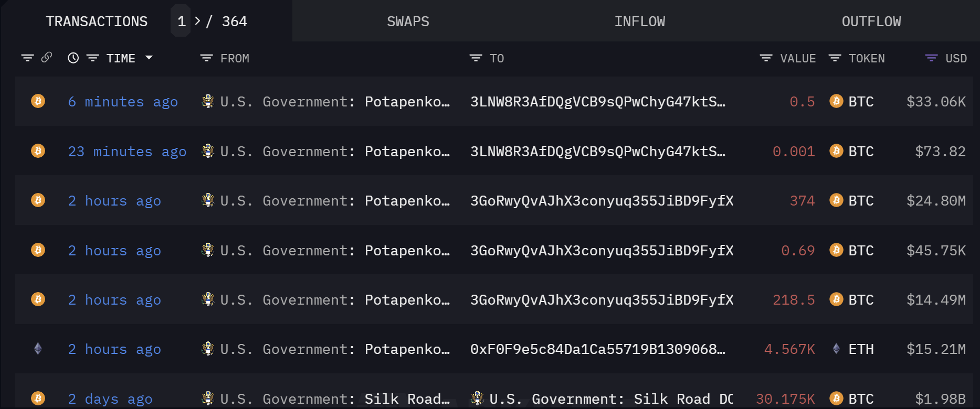Open U.S. Government Silk Road DC recipient
This screenshot has height=409, width=980.
point(611,399)
